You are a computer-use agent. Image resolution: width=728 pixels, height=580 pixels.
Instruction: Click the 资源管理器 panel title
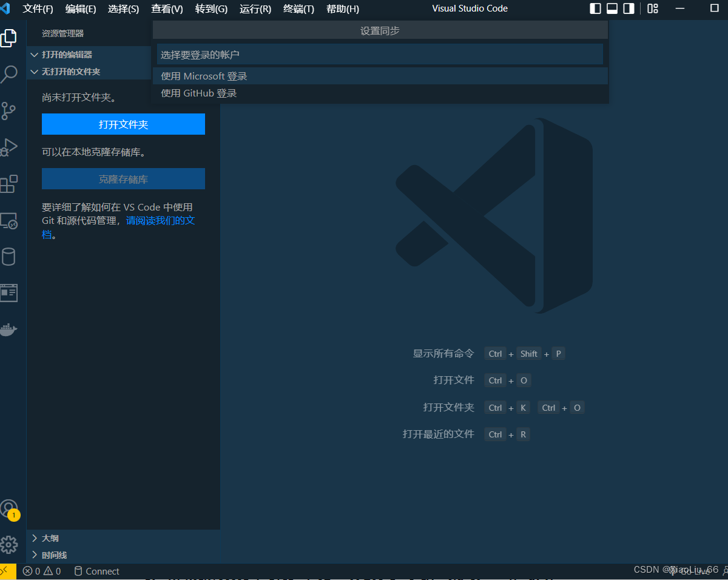63,33
